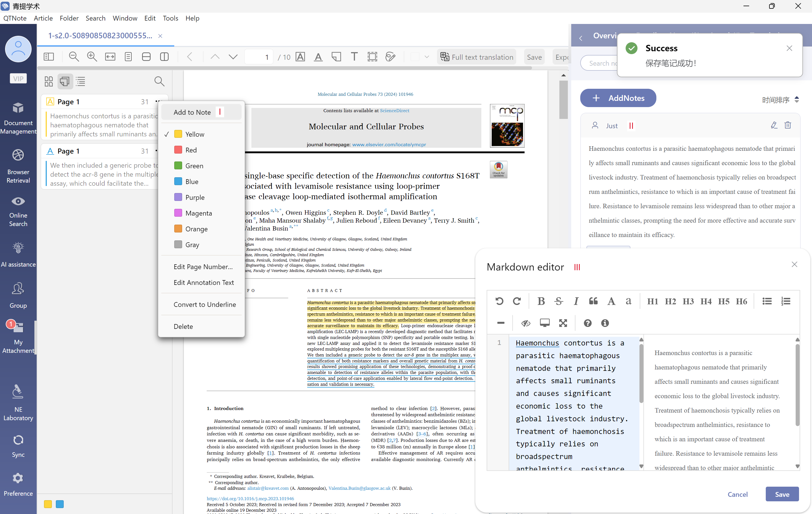Click the PDF vertical scrollbar thumb
This screenshot has height=514, width=812.
tap(563, 100)
